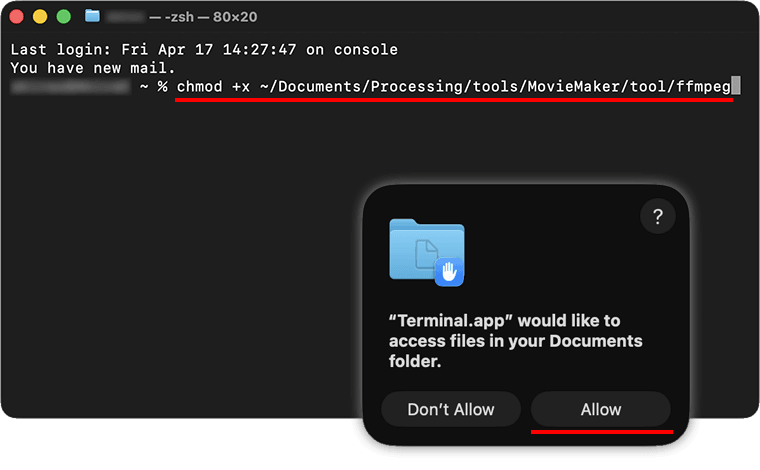This screenshot has height=470, width=760.
Task: Minimize the Terminal window with the yellow button
Action: click(x=40, y=16)
